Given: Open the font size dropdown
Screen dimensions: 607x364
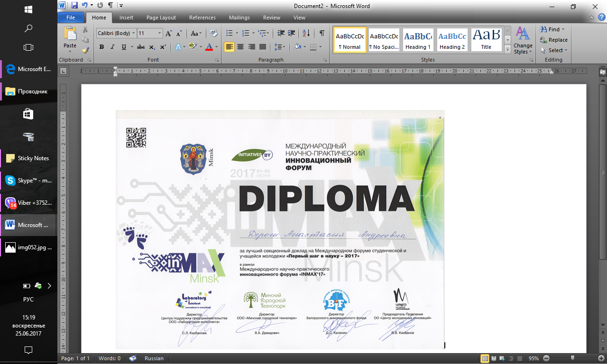Looking at the screenshot, I should tap(159, 34).
